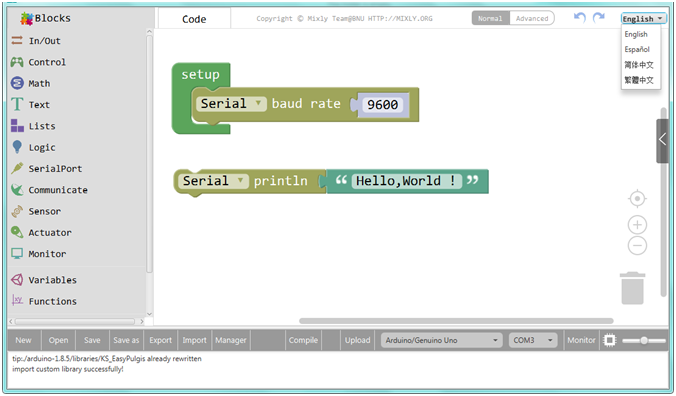Open the library Manager button
This screenshot has width=676, height=396.
pos(231,340)
